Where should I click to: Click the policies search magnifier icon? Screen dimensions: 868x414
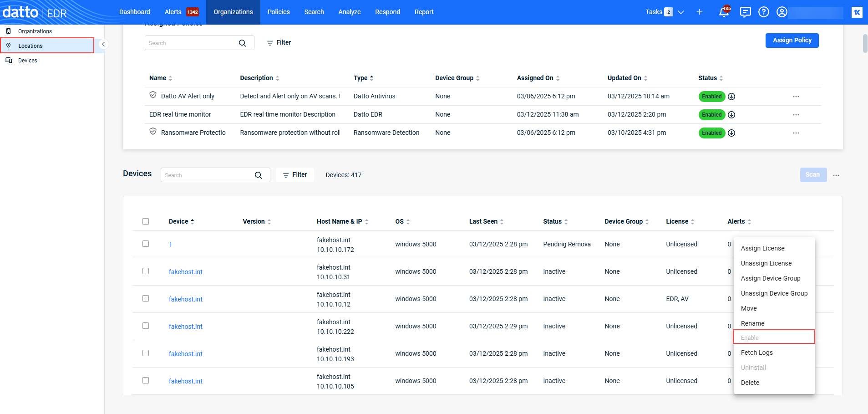(243, 43)
